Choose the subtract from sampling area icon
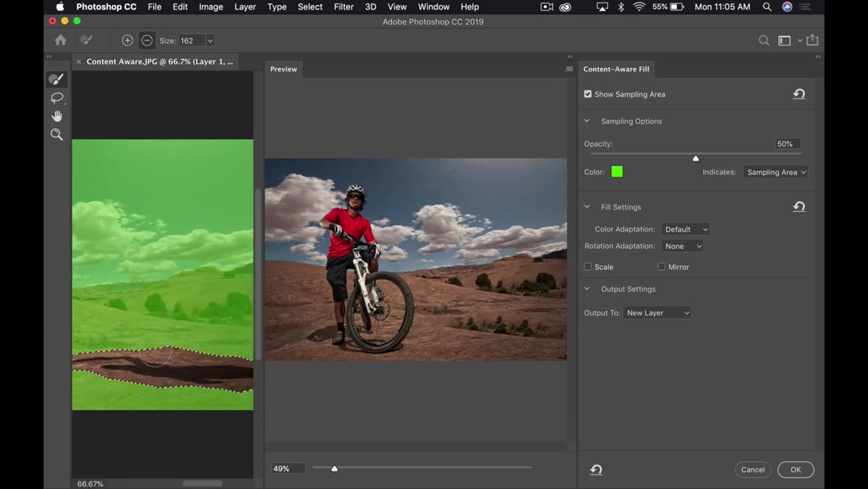The image size is (868, 489). click(x=147, y=41)
